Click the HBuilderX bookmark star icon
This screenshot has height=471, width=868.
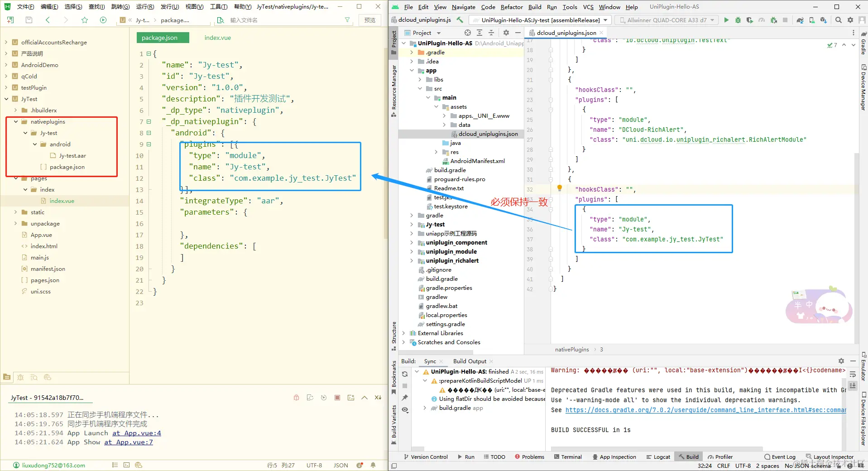(x=85, y=20)
